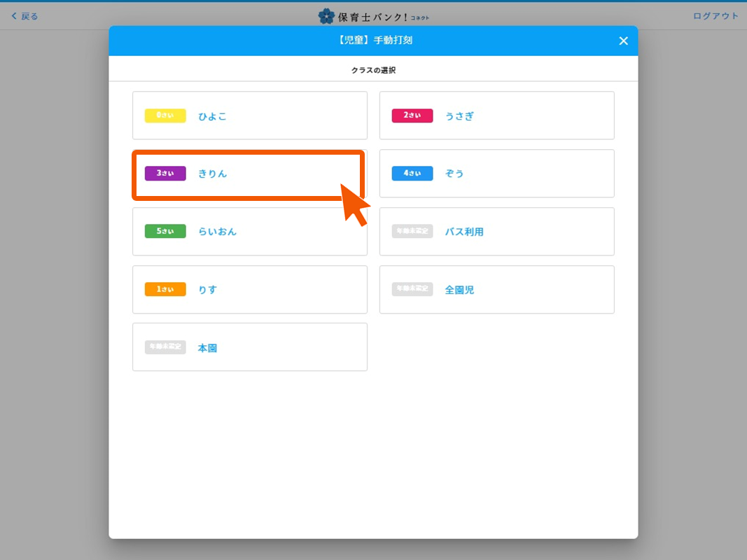The width and height of the screenshot is (747, 560).
Task: Select the ひよこ class card
Action: pos(249,115)
